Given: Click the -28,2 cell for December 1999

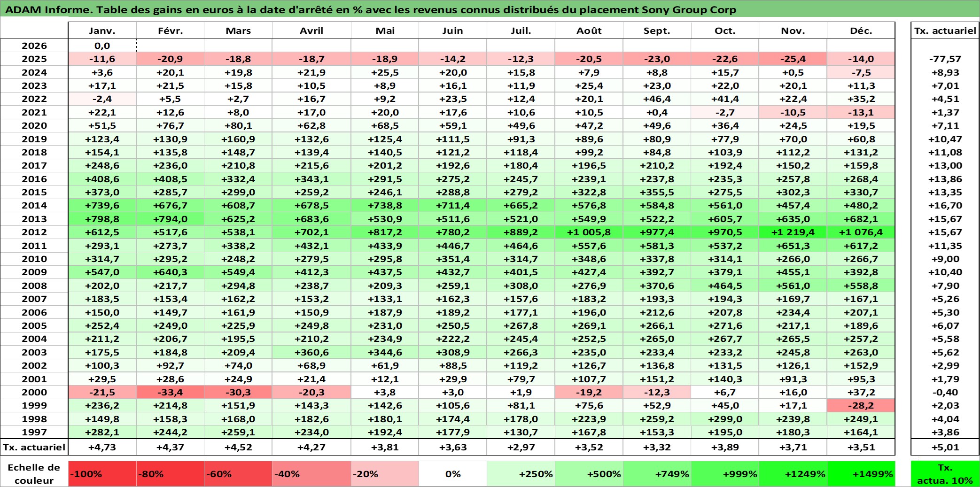Looking at the screenshot, I should [861, 405].
